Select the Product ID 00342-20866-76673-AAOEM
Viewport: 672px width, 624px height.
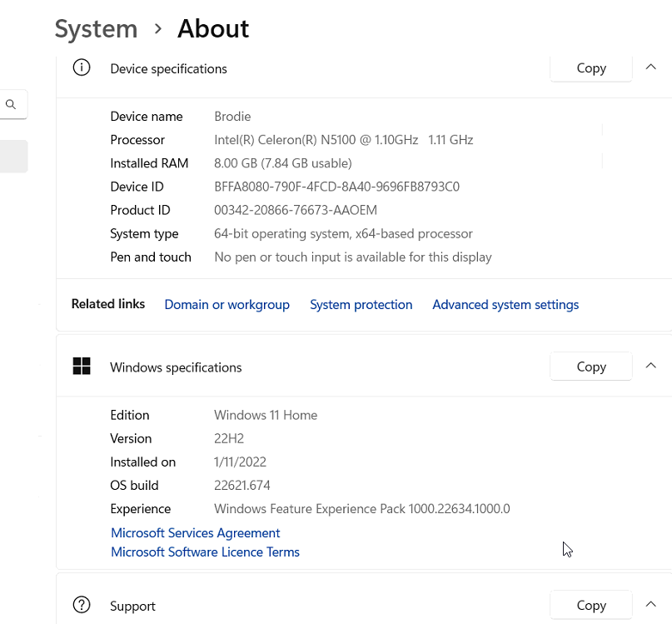(296, 210)
